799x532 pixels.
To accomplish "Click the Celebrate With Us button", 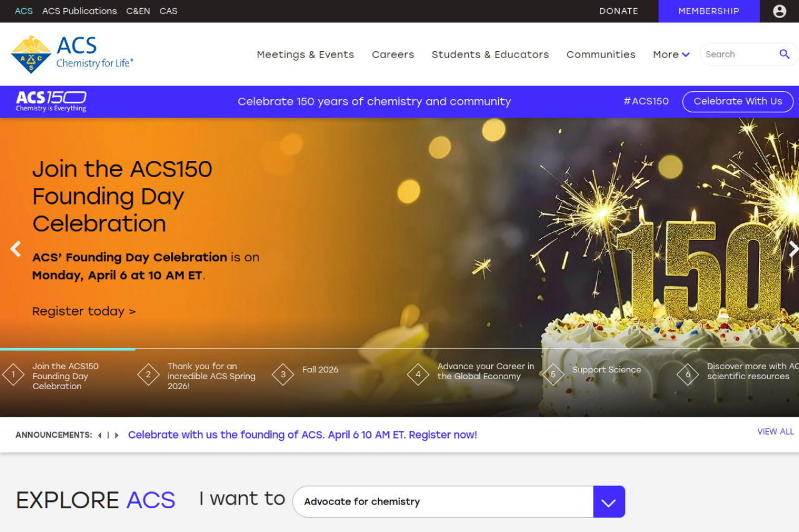I will [737, 101].
